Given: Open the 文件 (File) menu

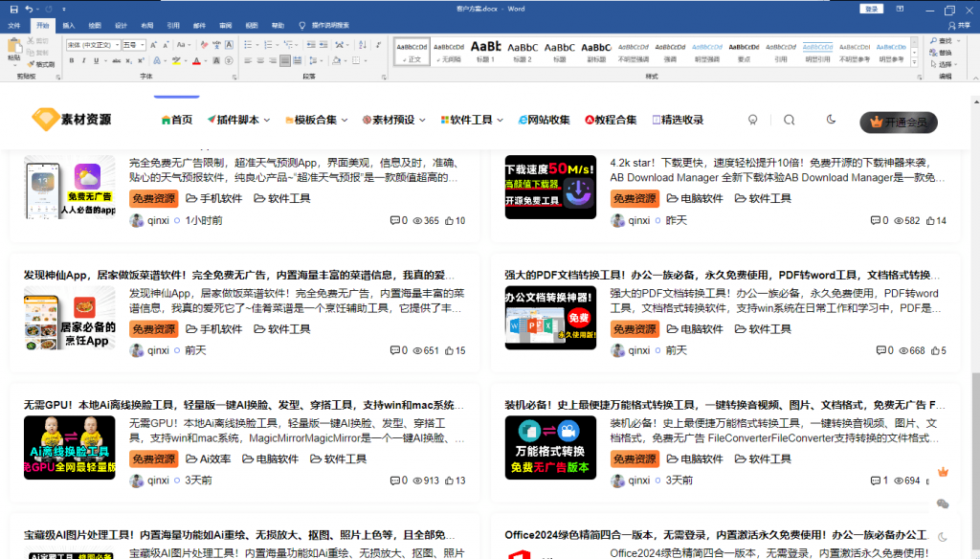Looking at the screenshot, I should [14, 25].
